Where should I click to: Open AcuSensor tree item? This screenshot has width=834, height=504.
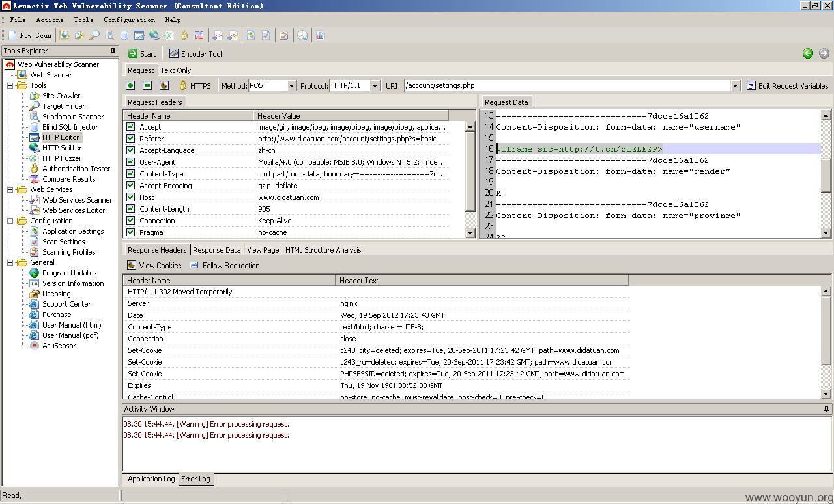59,346
